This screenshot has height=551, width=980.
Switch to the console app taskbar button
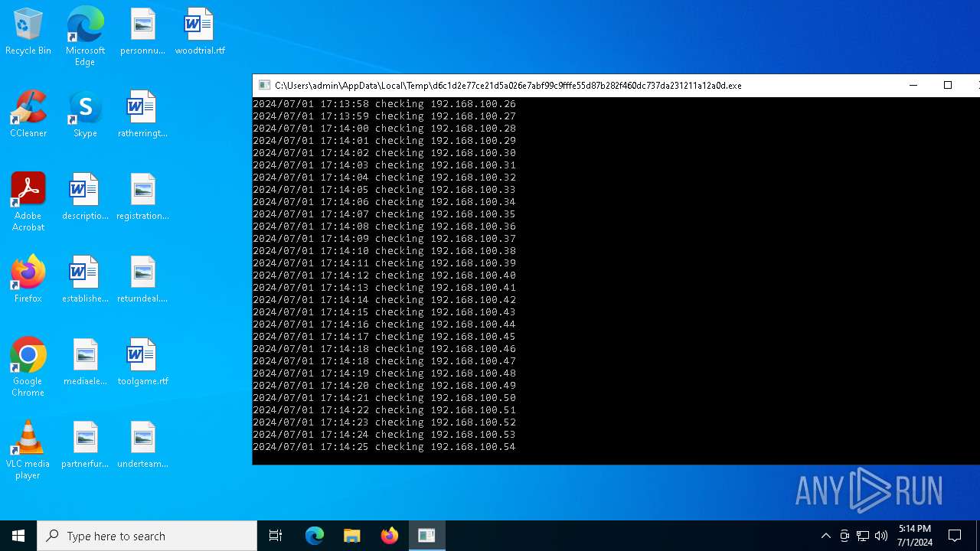427,536
